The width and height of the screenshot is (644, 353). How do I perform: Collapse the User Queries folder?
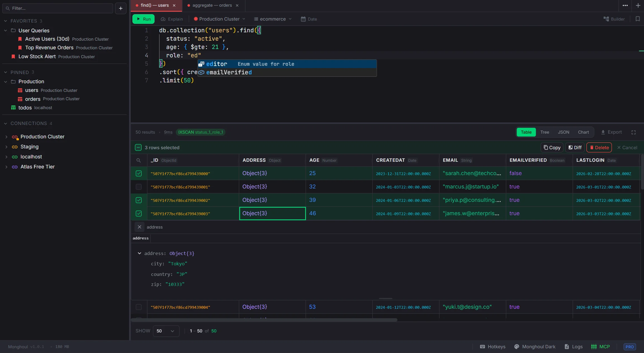tap(6, 30)
